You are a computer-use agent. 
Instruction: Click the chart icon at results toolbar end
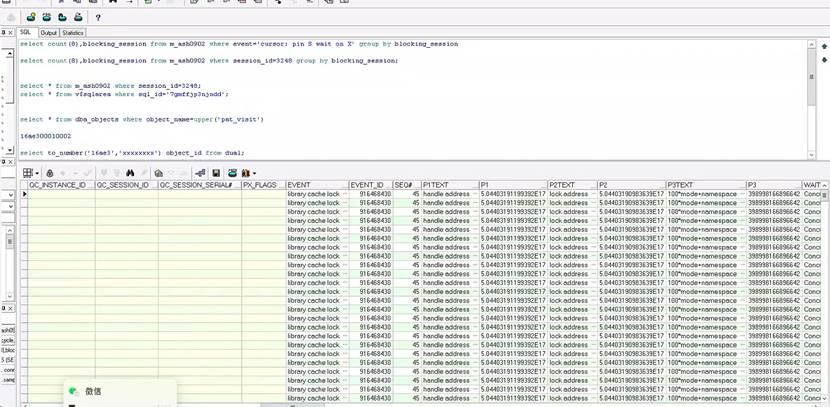246,173
